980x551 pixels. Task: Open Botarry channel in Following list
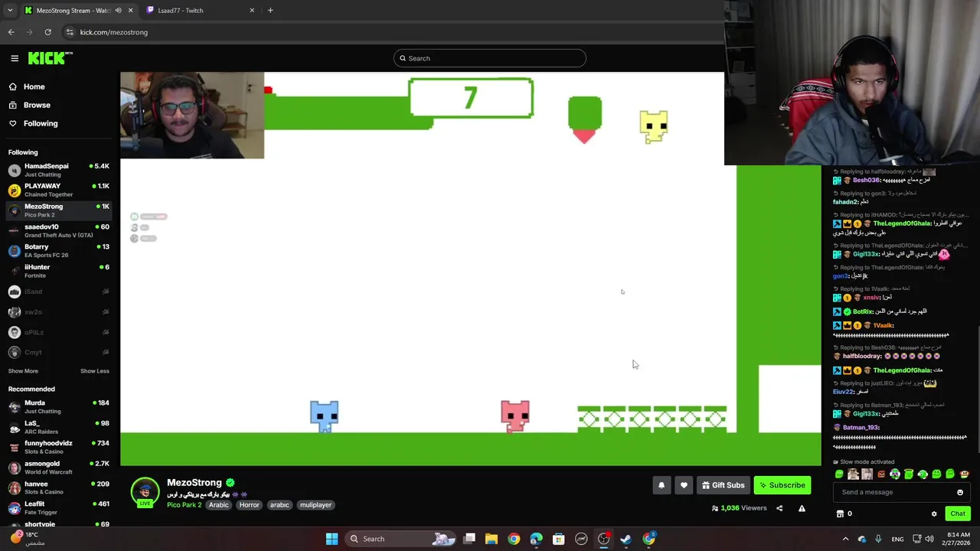pos(59,250)
